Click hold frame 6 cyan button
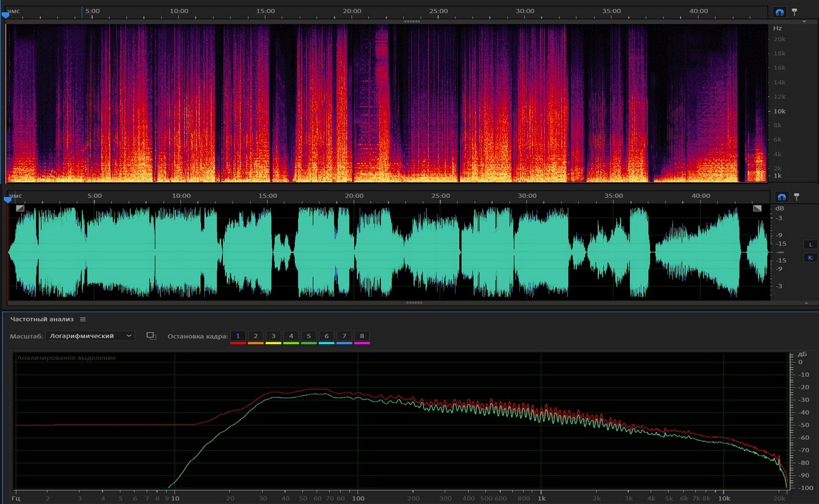The width and height of the screenshot is (819, 504). (326, 336)
